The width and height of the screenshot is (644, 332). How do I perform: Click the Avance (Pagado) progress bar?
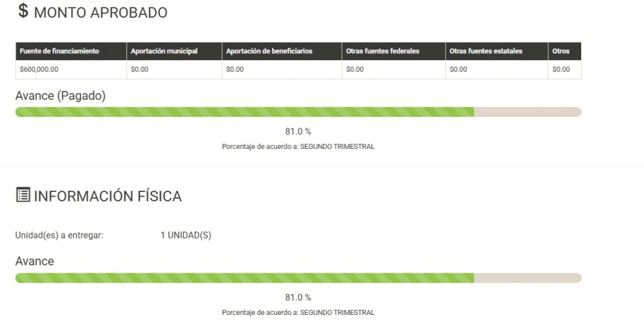click(x=298, y=112)
